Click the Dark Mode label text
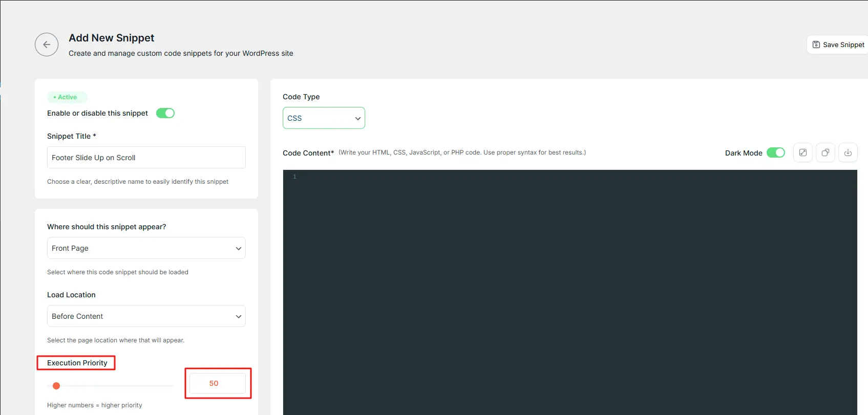The height and width of the screenshot is (415, 868). tap(743, 153)
